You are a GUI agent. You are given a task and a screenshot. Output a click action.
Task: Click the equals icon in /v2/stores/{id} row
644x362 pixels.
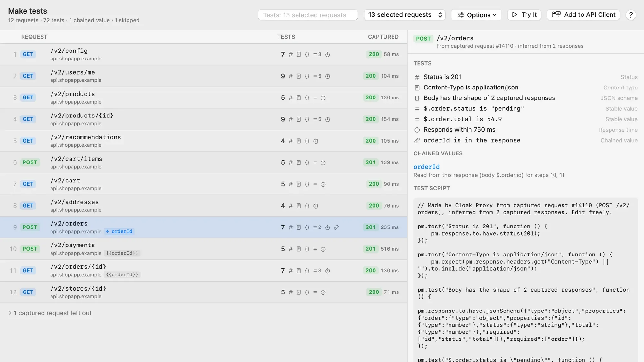pos(315,292)
